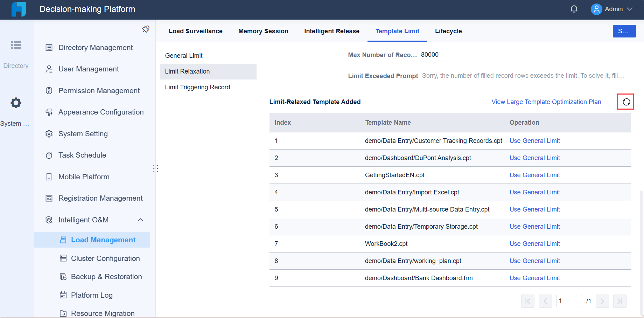The height and width of the screenshot is (318, 644).
Task: Click the refresh icon beside Optimization Plan
Action: [626, 102]
